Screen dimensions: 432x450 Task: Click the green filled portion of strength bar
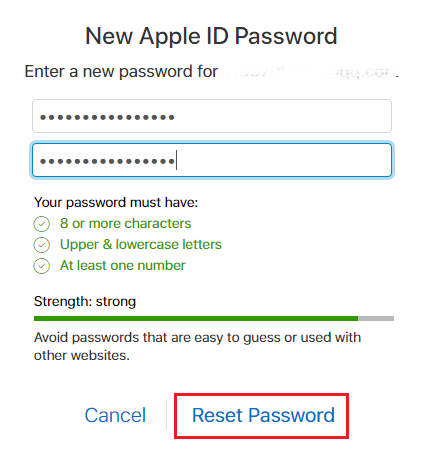[x=196, y=319]
